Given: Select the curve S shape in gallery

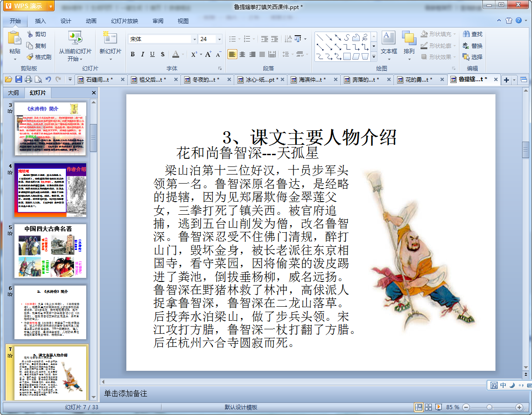Looking at the screenshot, I should (347, 37).
